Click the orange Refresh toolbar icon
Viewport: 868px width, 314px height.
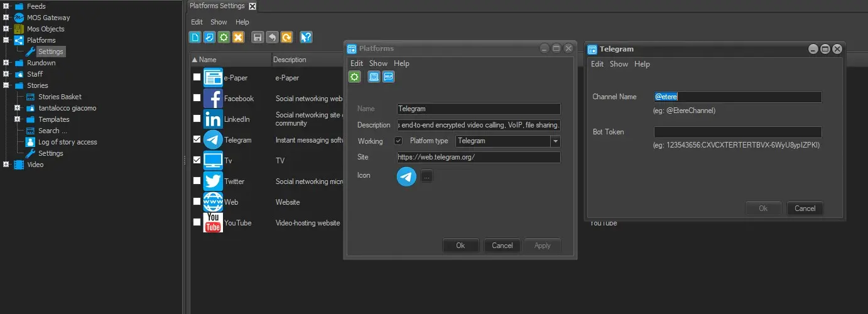tap(286, 38)
